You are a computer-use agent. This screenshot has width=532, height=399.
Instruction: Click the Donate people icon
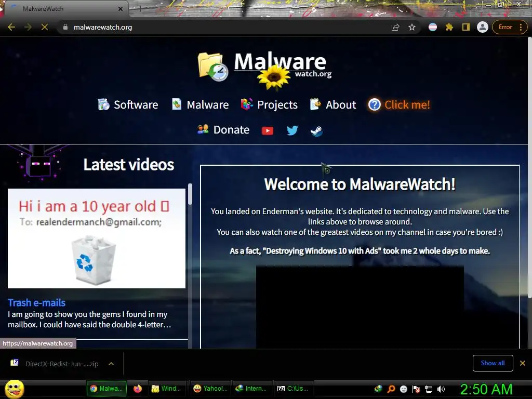[x=203, y=129]
